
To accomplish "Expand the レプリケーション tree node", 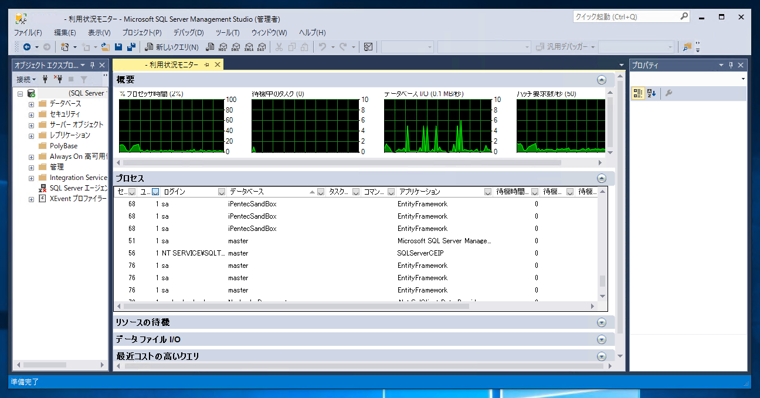I will pyautogui.click(x=31, y=136).
